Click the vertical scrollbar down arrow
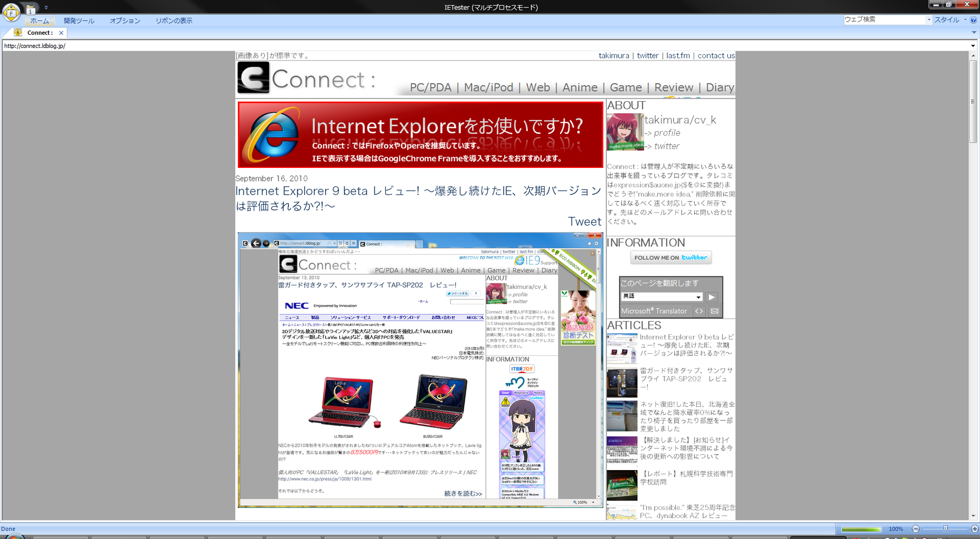 (x=973, y=516)
